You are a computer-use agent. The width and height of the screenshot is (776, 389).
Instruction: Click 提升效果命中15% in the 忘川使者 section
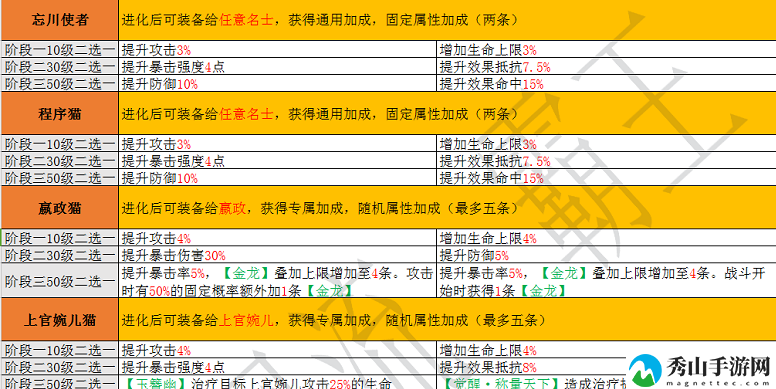607,84
